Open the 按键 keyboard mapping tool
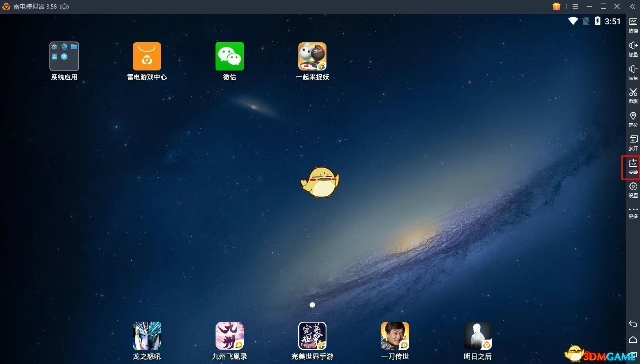Screen dimensions: 640x364 click(x=633, y=25)
